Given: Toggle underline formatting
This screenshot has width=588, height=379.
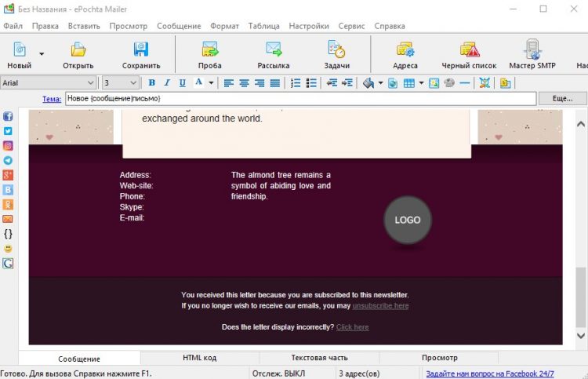Looking at the screenshot, I should [x=182, y=83].
